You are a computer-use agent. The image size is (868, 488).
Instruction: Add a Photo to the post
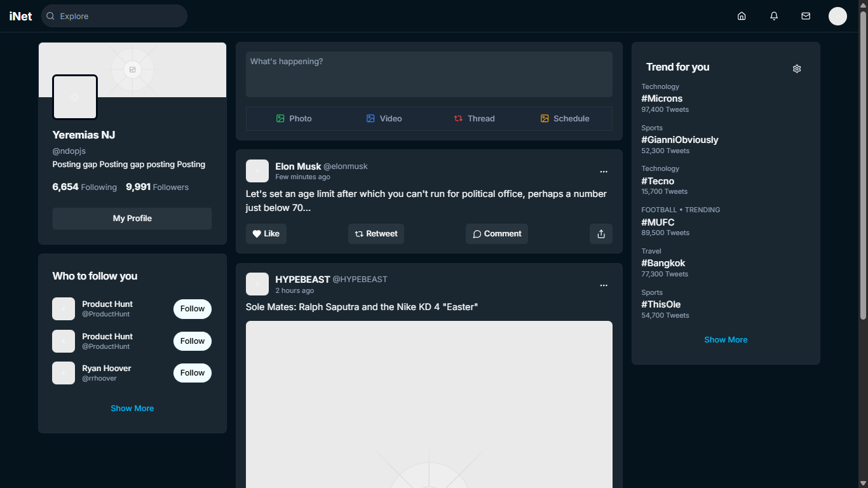pos(294,119)
